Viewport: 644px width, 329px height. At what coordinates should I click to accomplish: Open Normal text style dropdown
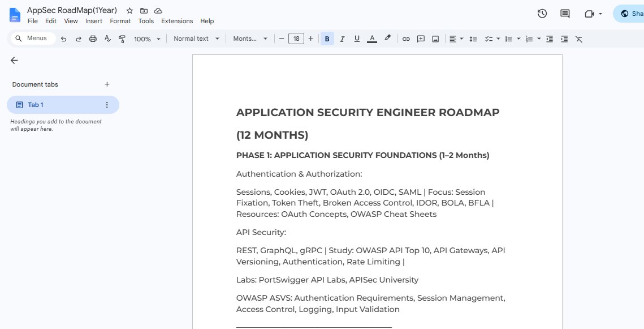tap(196, 39)
